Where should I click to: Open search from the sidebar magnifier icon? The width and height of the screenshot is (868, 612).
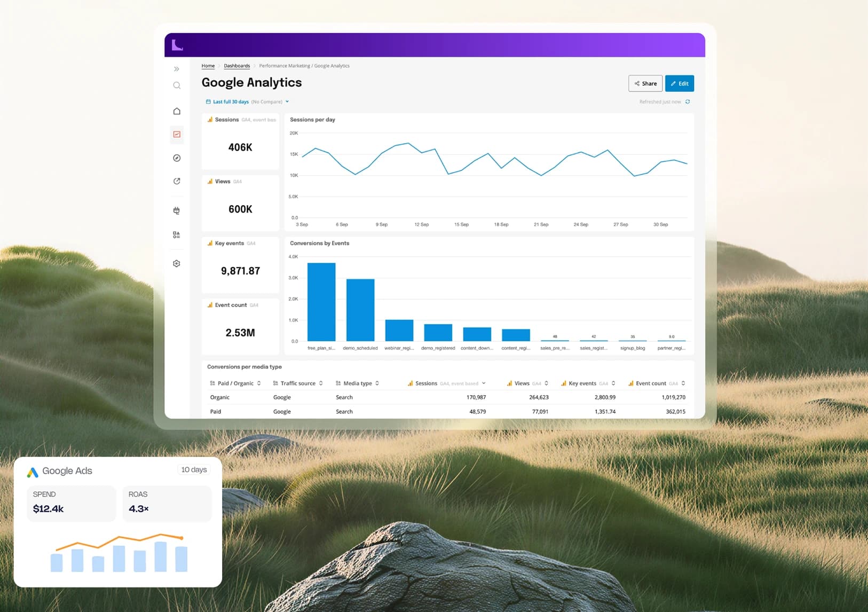(177, 85)
